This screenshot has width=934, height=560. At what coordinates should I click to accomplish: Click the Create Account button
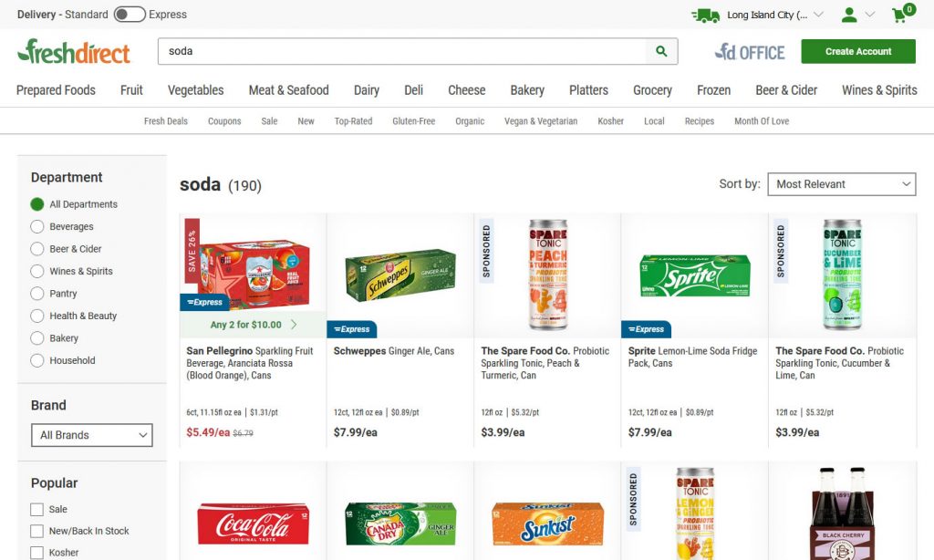pyautogui.click(x=857, y=52)
